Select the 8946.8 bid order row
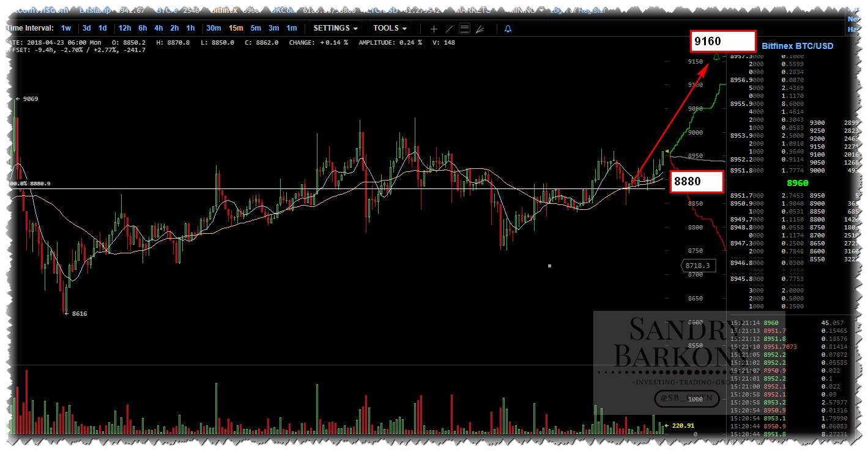The height and width of the screenshot is (451, 868). tap(767, 263)
